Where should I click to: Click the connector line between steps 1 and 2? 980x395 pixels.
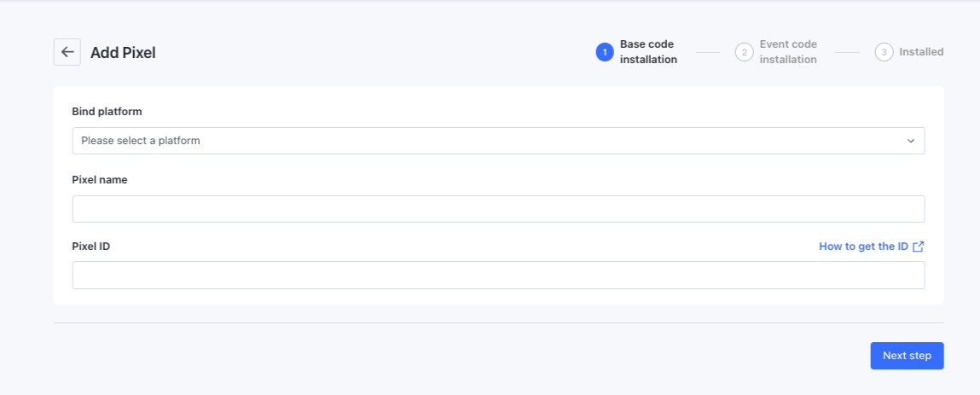click(708, 52)
